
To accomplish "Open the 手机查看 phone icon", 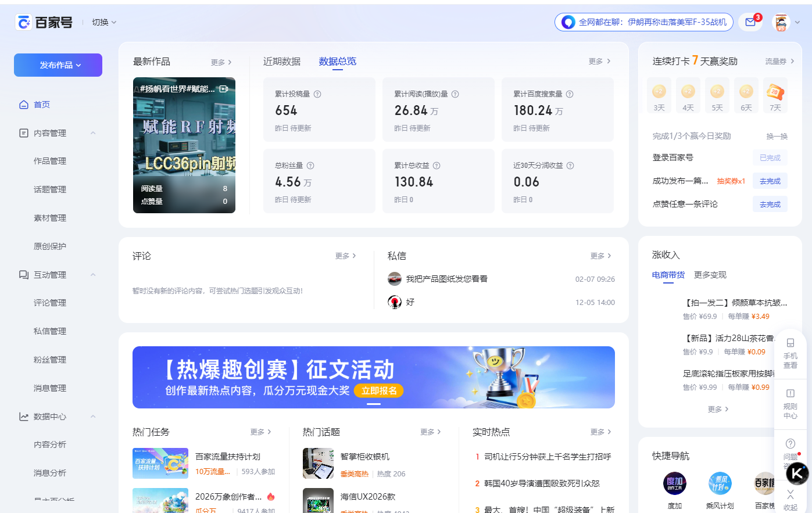I will pos(790,343).
